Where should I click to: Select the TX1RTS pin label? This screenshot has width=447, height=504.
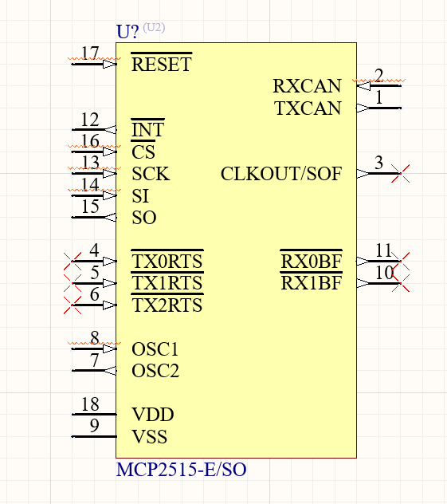[167, 283]
